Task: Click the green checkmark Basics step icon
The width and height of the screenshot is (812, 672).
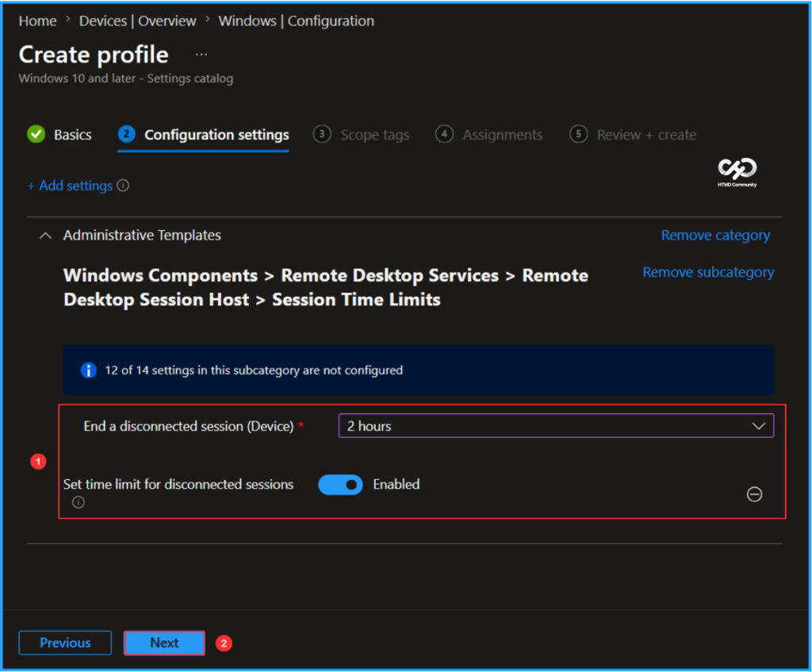Action: (x=36, y=134)
